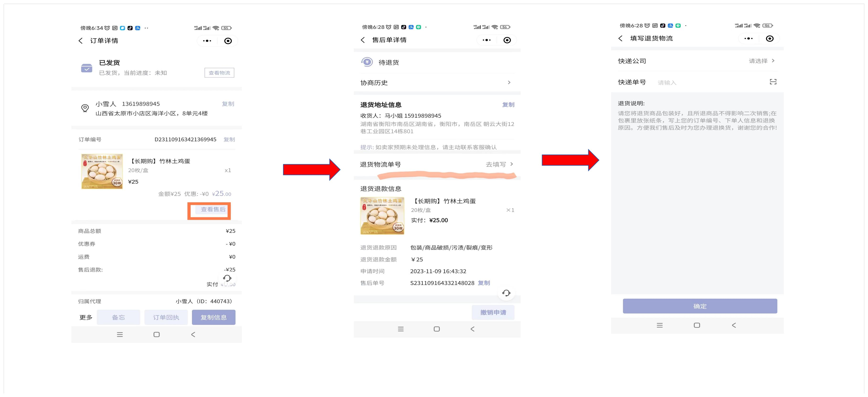
Task: Tap mini-program close circle on 填写退货物流
Action: 770,39
